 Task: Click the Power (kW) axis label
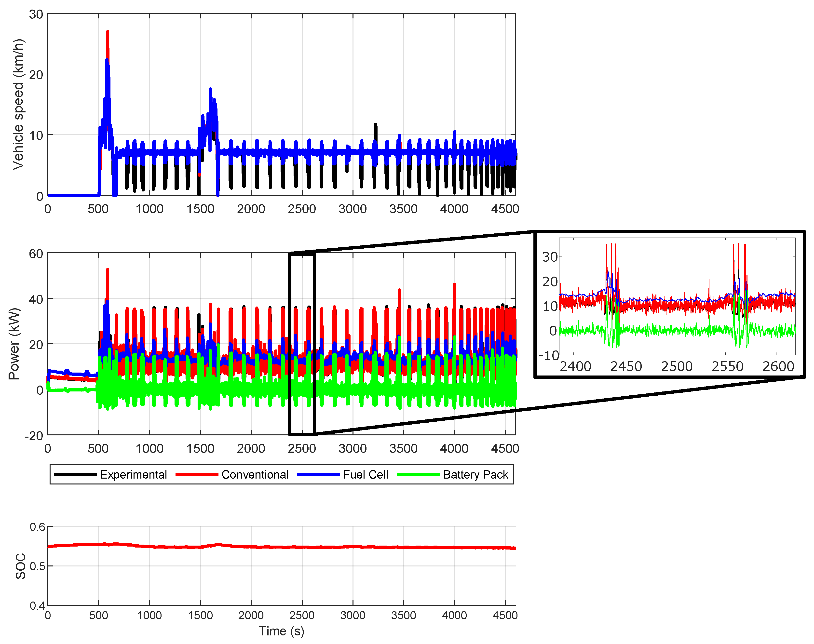click(14, 344)
